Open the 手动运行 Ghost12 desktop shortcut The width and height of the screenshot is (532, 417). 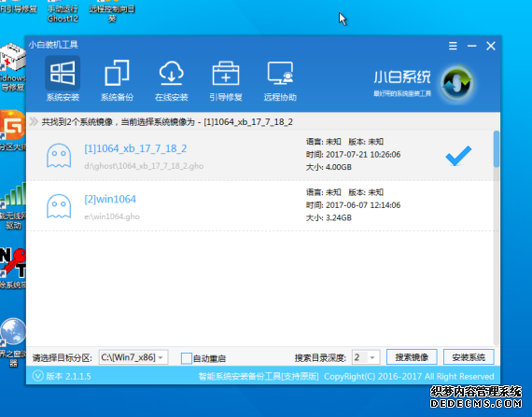[x=63, y=12]
